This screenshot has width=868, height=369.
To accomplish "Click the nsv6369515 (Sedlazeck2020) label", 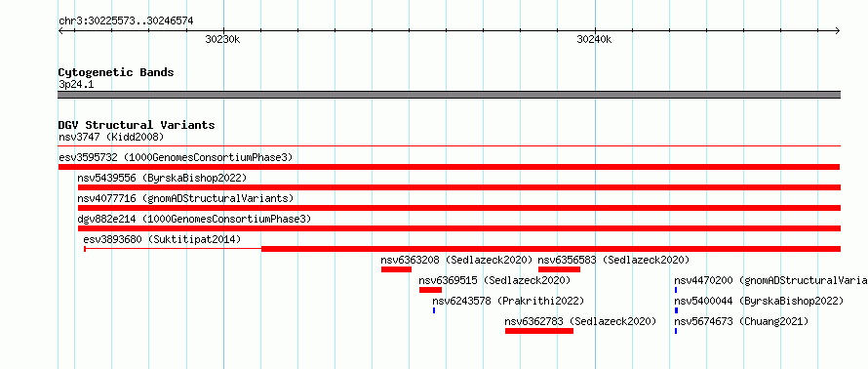I will click(494, 280).
